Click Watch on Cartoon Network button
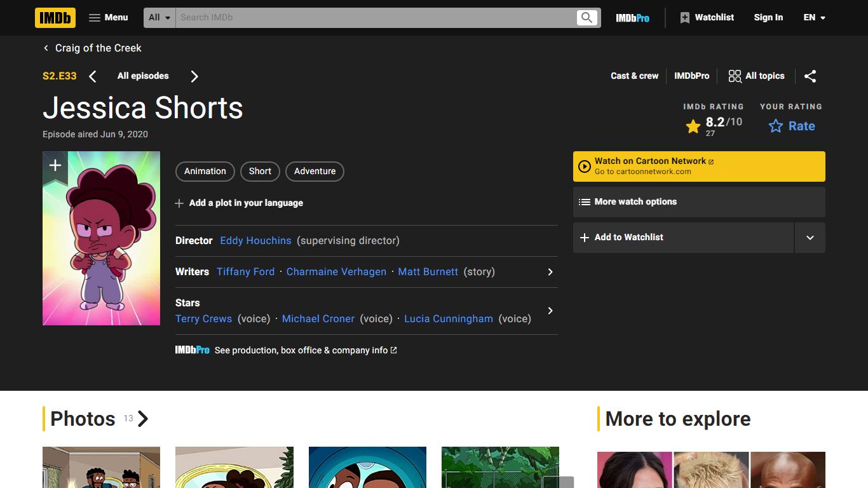The image size is (868, 488). click(x=699, y=166)
